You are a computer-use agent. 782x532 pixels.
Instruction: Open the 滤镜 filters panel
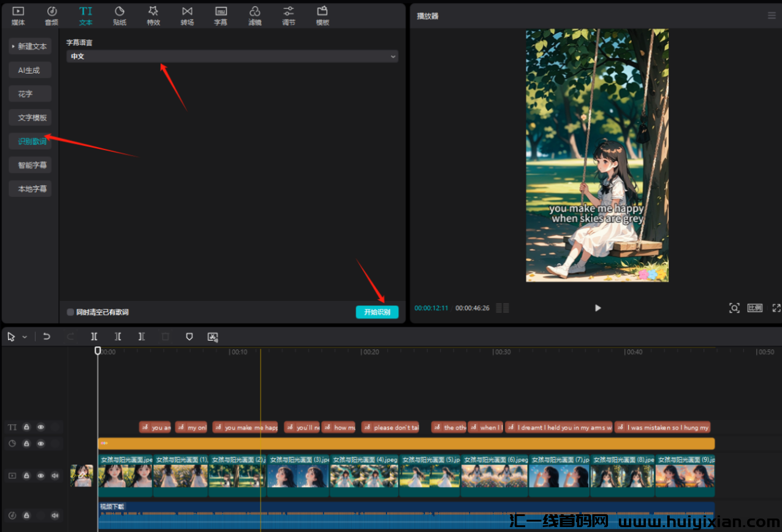tap(255, 15)
